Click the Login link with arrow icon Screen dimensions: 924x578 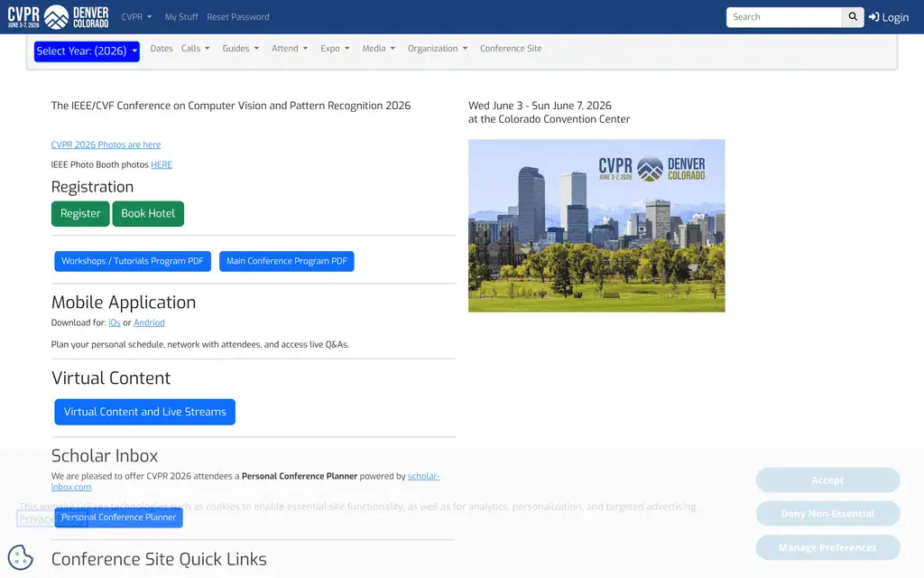[889, 17]
